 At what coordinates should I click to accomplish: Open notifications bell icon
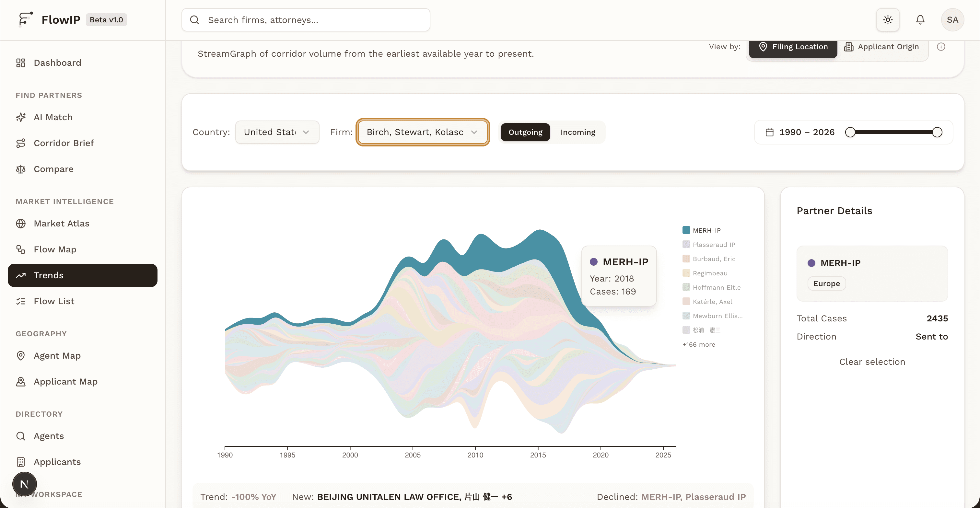click(920, 20)
